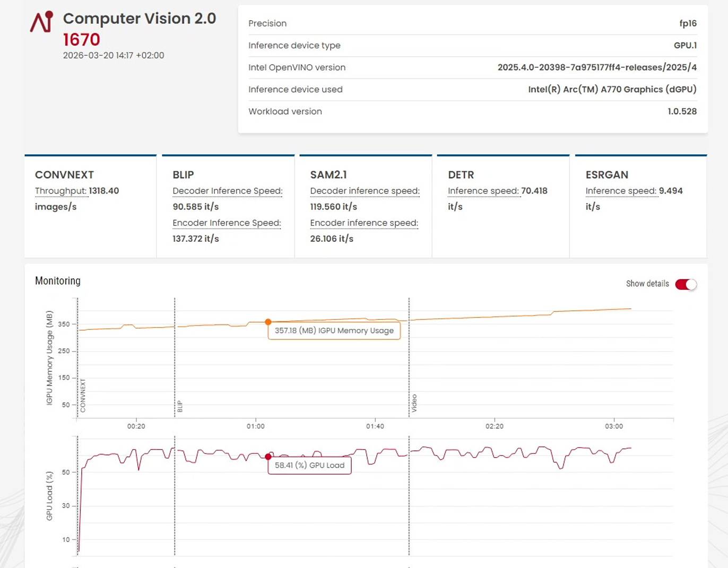Click the 357.18 MB memory usage tooltip
The width and height of the screenshot is (728, 568).
(333, 330)
